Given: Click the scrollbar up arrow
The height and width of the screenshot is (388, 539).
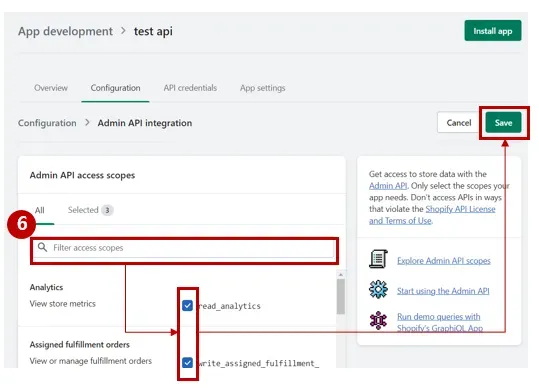Looking at the screenshot, I should point(341,275).
